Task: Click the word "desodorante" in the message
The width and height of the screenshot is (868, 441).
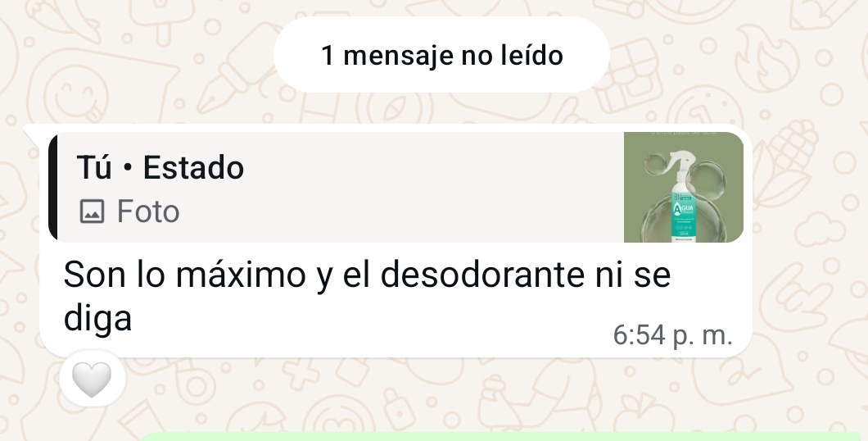Action: tap(482, 275)
